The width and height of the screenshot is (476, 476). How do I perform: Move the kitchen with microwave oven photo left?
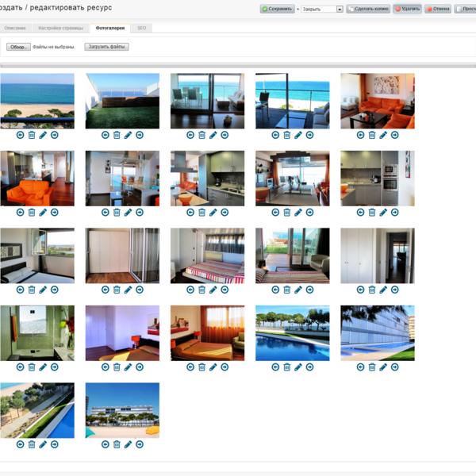360,213
